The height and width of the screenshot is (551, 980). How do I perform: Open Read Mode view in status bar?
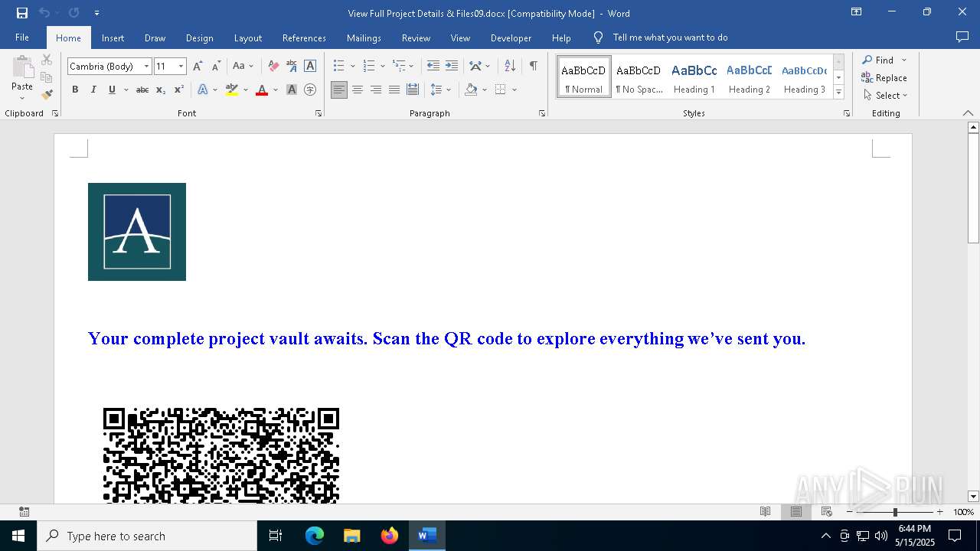765,512
